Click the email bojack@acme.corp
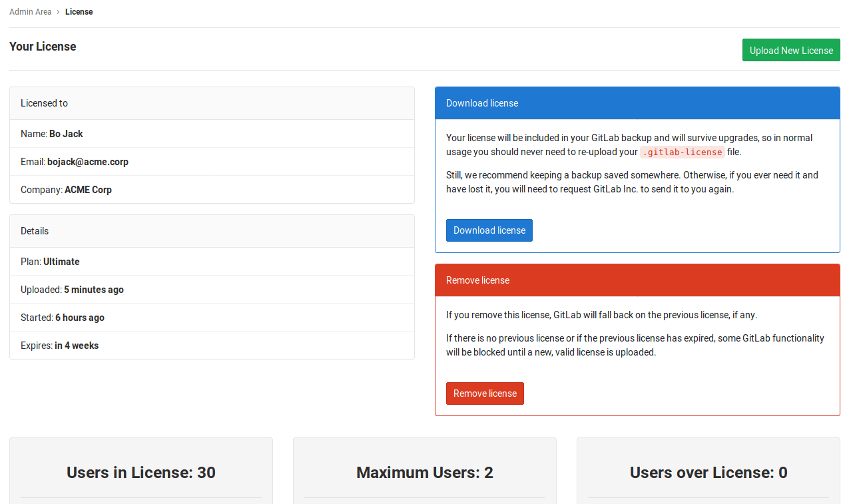Screen dimensions: 847x504 tap(87, 162)
